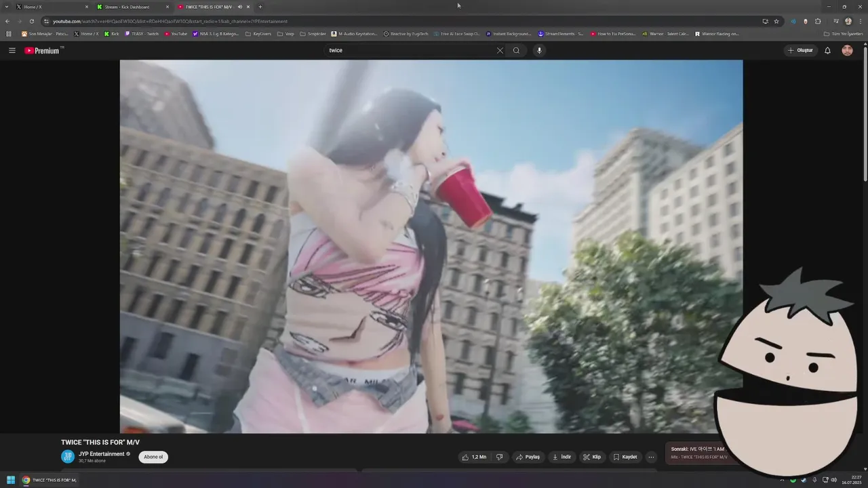Open more actions three-dot menu under video
Viewport: 868px width, 488px height.
[x=651, y=457]
